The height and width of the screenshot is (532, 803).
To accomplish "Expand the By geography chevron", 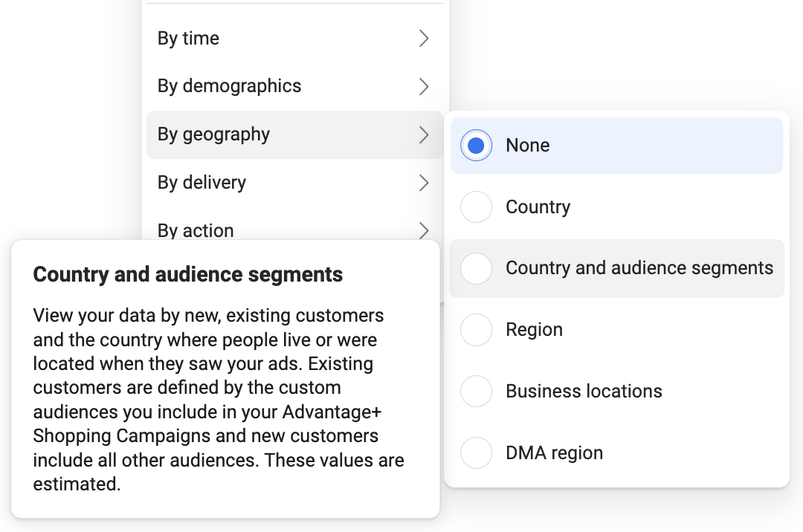I will [x=423, y=134].
